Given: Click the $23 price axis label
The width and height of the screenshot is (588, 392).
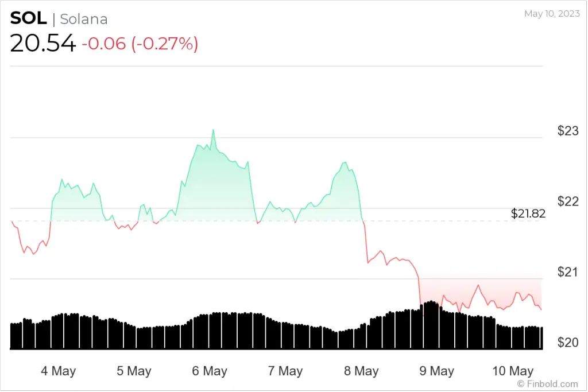Looking at the screenshot, I should point(568,131).
